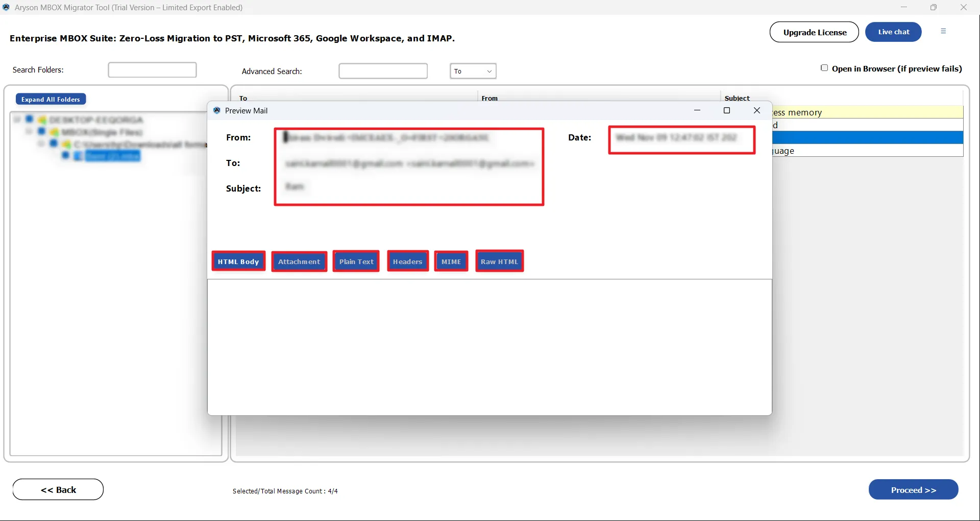This screenshot has height=521, width=980.
Task: Open the hamburger menu icon beside Live chat
Action: click(x=943, y=31)
